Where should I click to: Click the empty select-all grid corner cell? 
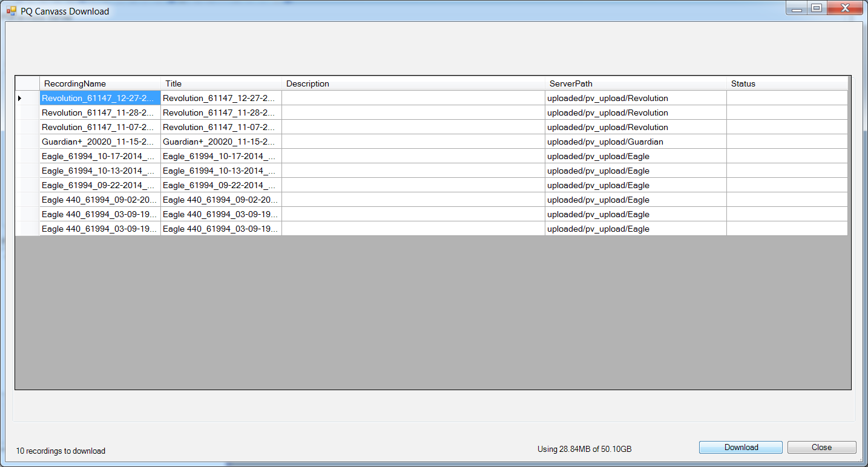pos(27,83)
